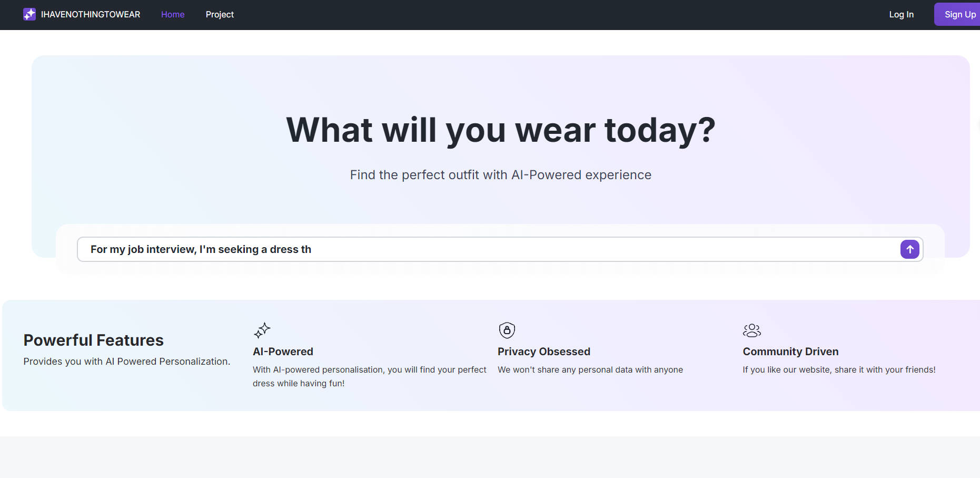The height and width of the screenshot is (478, 980).
Task: Click the AI-Powered sparkles icon
Action: [x=262, y=330]
